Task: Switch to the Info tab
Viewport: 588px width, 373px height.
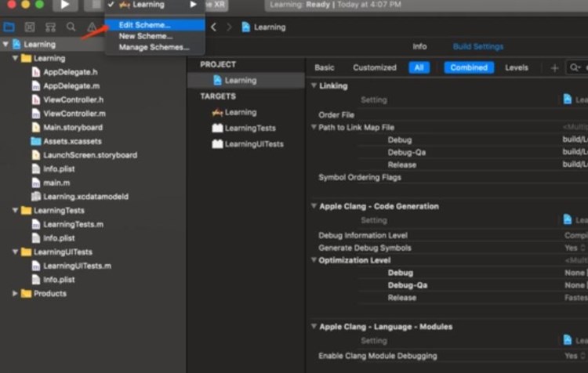Action: [x=419, y=46]
